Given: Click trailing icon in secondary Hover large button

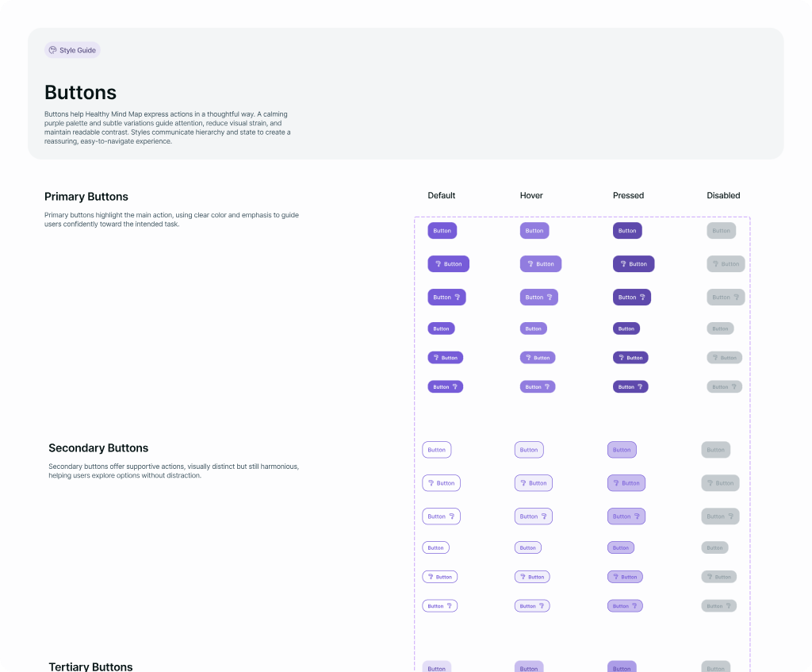Looking at the screenshot, I should click(544, 516).
